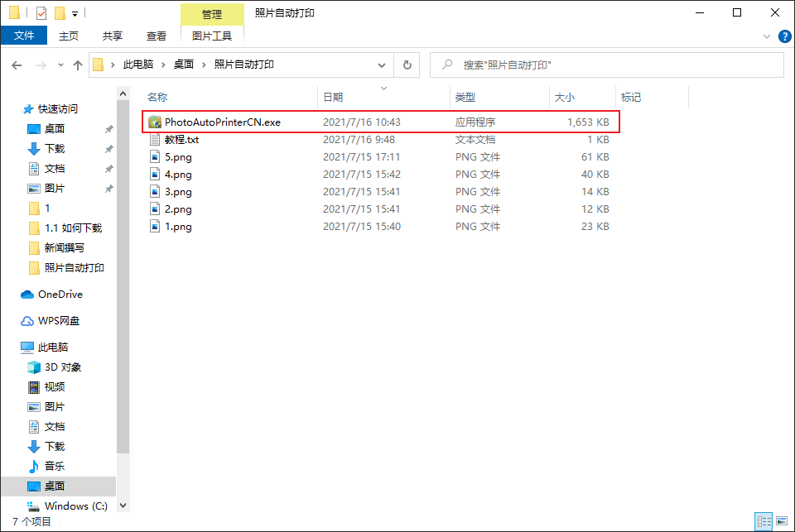
Task: Open 照片自动打印 folder in sidebar
Action: click(x=74, y=267)
